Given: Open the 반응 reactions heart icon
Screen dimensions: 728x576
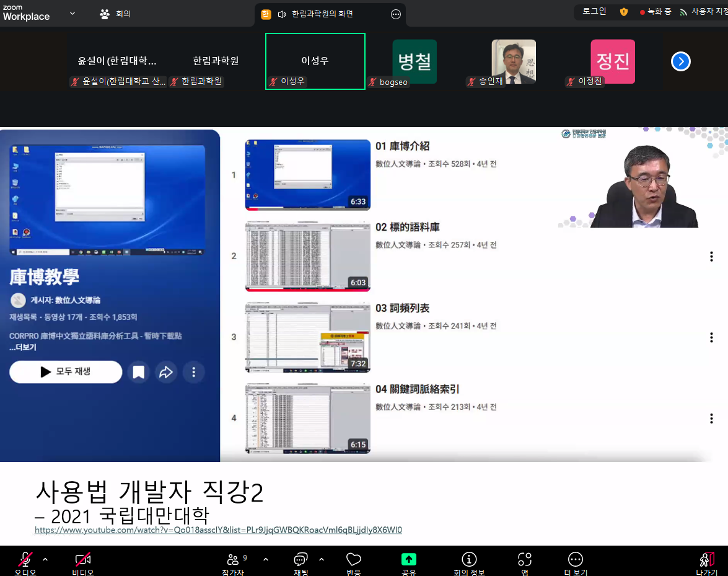Looking at the screenshot, I should pyautogui.click(x=353, y=560).
